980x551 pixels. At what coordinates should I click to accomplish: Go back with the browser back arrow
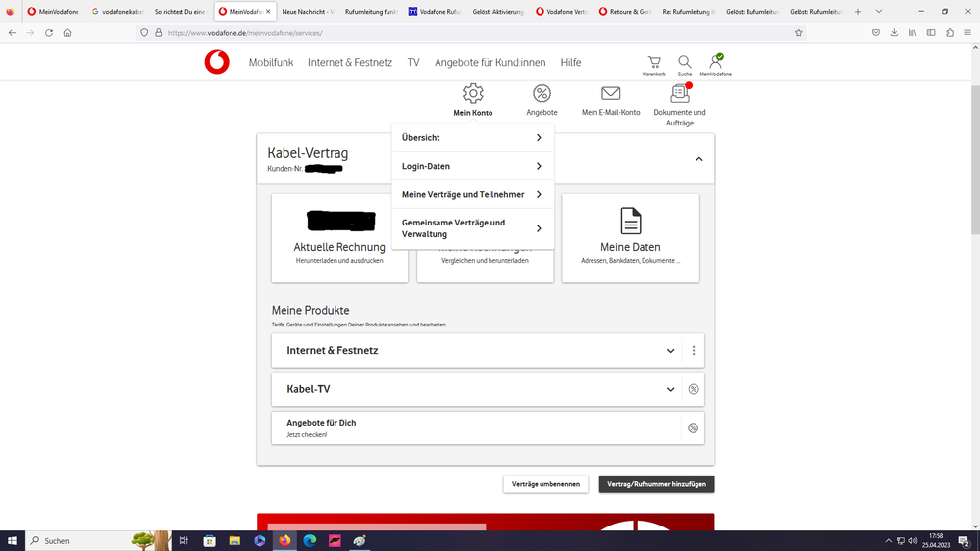(x=12, y=33)
